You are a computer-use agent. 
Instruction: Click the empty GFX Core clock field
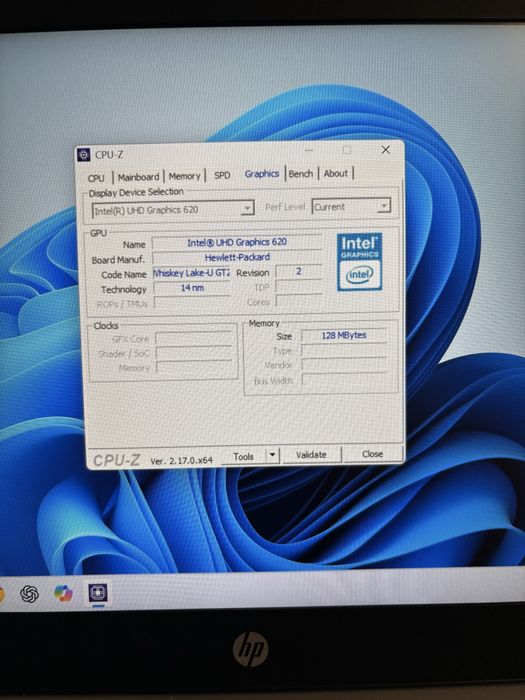194,338
